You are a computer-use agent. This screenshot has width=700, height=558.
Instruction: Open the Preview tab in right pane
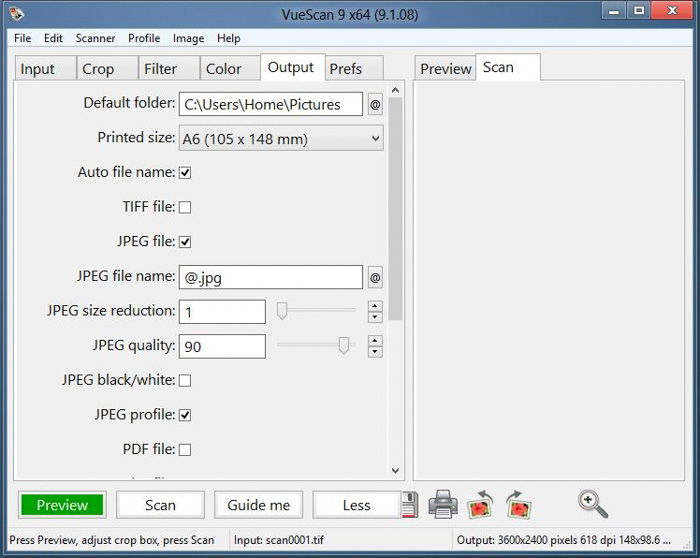[445, 68]
